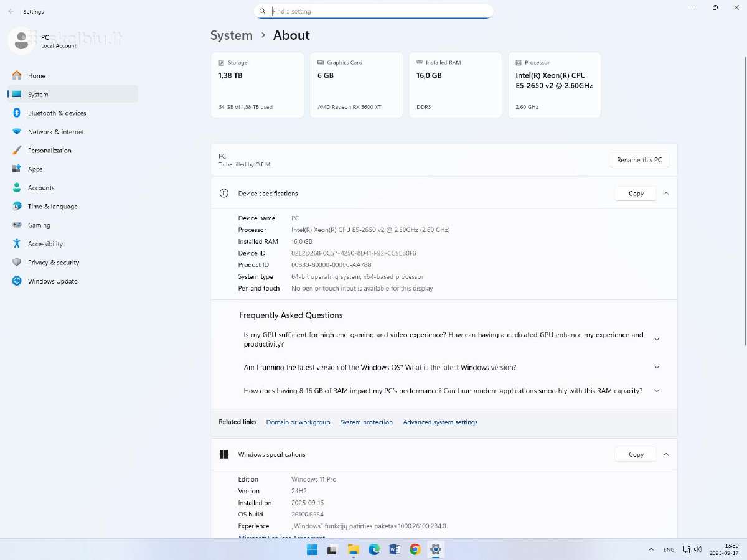Collapse the Windows specifications section

click(x=666, y=454)
